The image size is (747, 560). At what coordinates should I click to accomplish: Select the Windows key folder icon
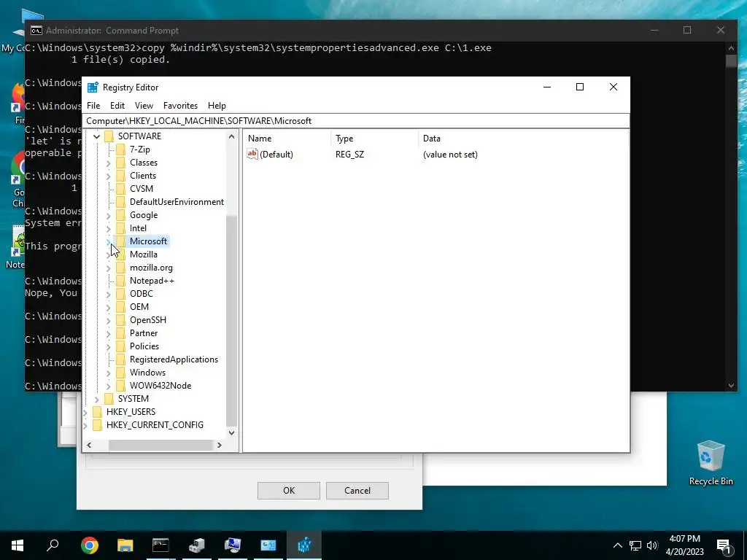coord(121,373)
